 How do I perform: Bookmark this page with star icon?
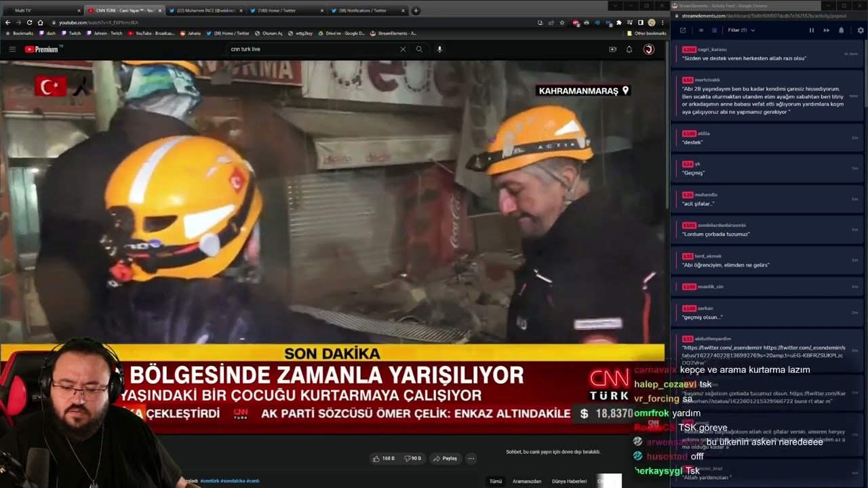(562, 22)
